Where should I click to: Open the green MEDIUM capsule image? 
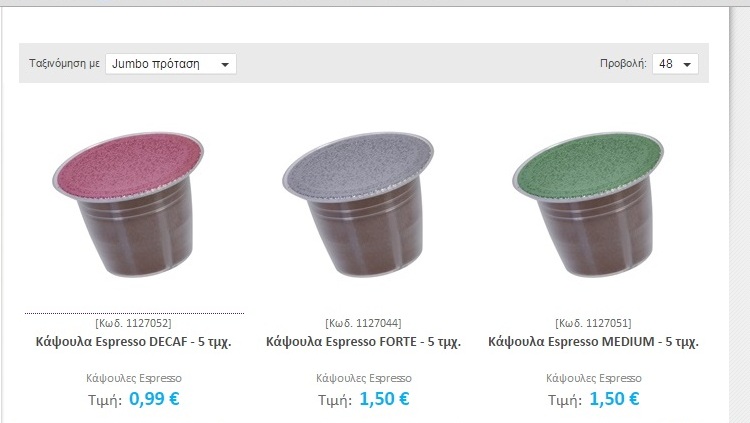pos(588,204)
